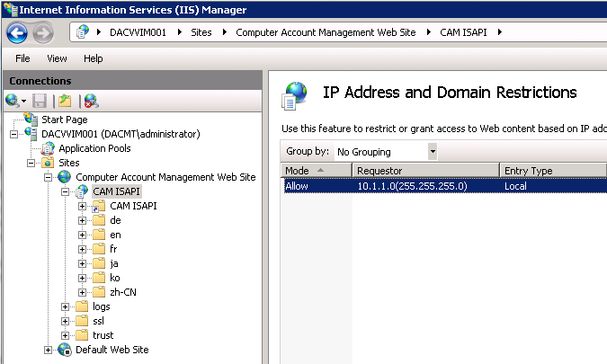Viewport: 607px width, 364px height.
Task: Select the Default Web Site label
Action: (x=112, y=350)
